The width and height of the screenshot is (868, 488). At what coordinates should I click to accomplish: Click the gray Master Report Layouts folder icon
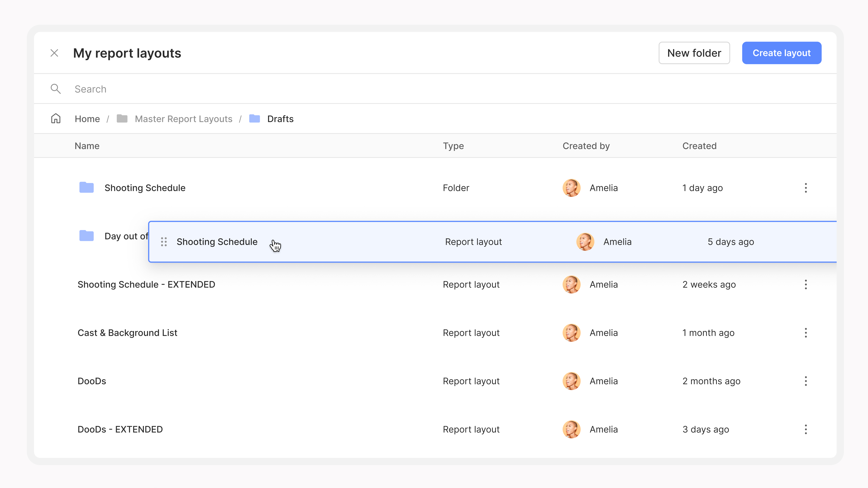pyautogui.click(x=122, y=119)
